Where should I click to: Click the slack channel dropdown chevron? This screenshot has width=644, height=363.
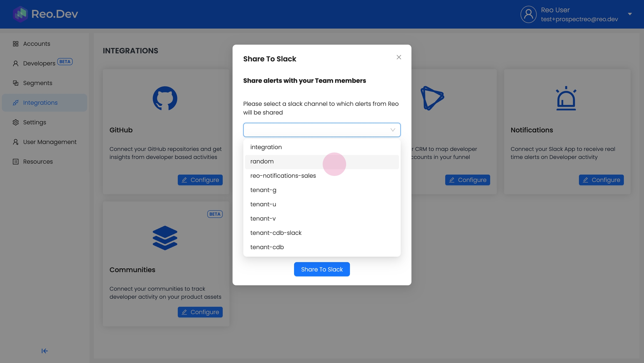[x=393, y=130]
